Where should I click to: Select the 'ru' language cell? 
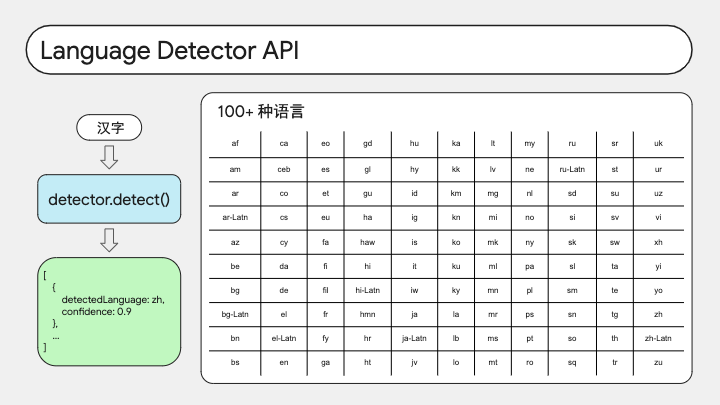click(572, 143)
